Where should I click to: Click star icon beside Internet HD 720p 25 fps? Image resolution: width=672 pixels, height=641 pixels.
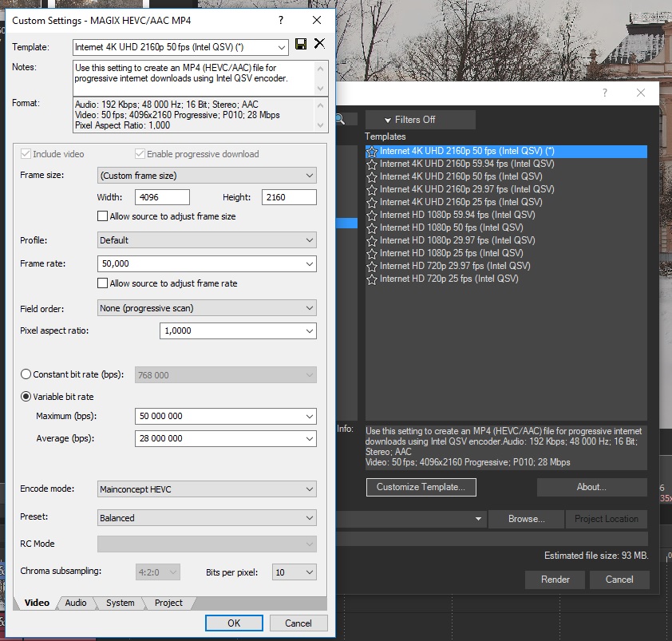[372, 279]
